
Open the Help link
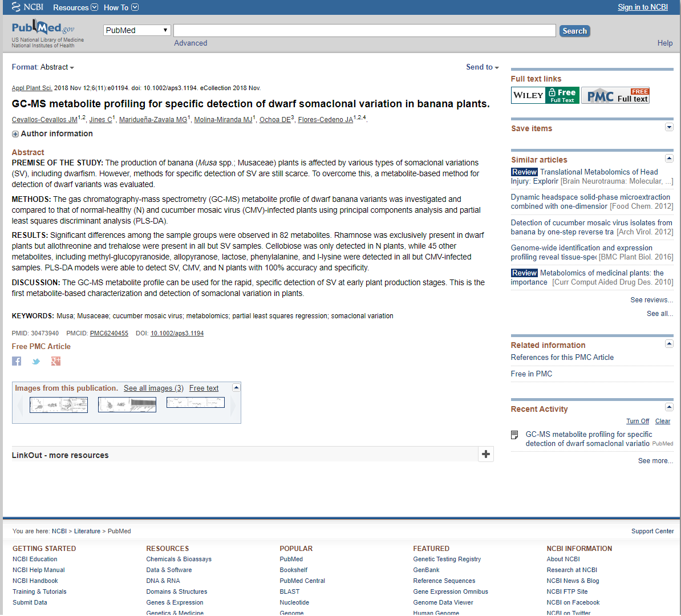click(665, 43)
